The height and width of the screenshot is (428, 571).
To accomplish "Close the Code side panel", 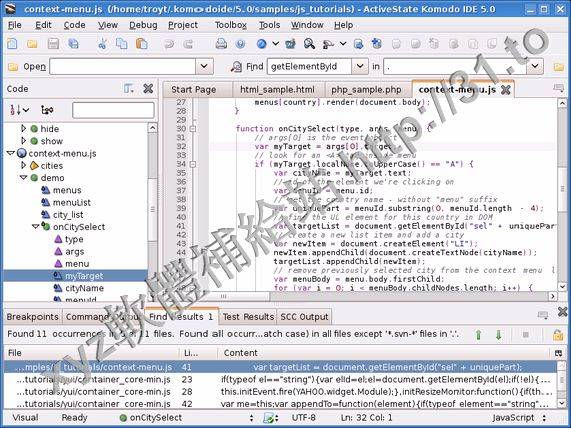I will click(x=148, y=89).
